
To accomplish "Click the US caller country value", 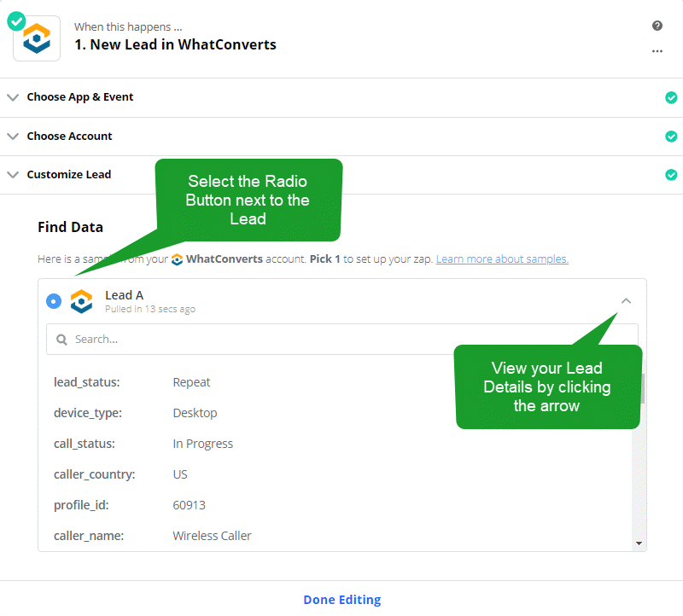I will pyautogui.click(x=180, y=474).
